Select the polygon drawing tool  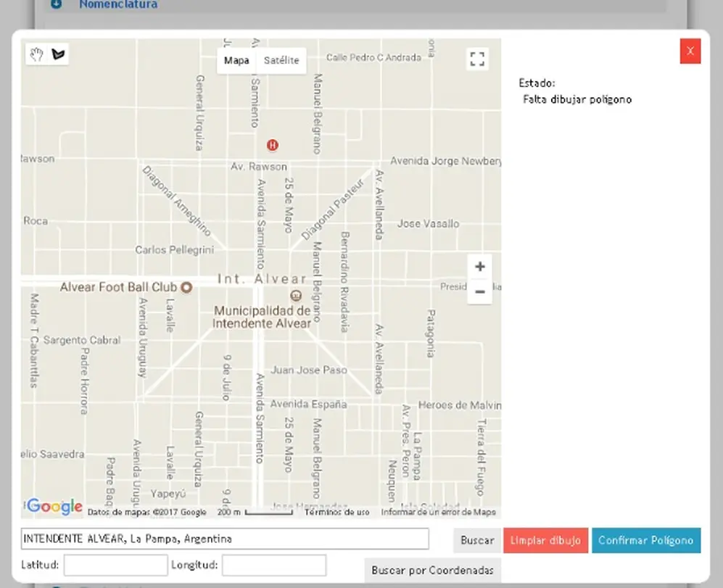point(58,54)
